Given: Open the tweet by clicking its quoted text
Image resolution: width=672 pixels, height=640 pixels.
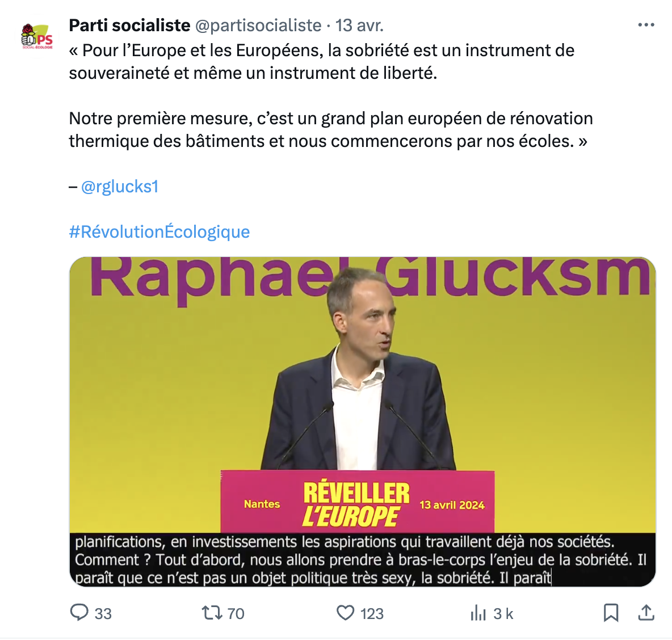Looking at the screenshot, I should (x=321, y=62).
